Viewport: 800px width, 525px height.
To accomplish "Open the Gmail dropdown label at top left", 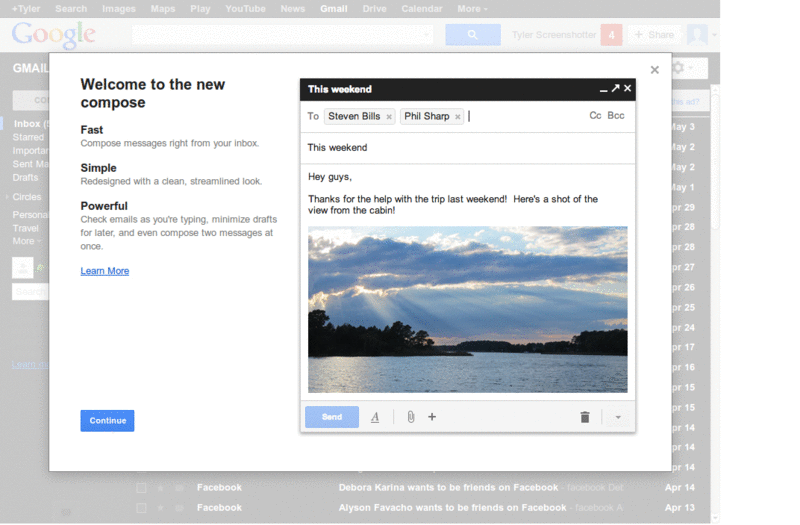I will (x=31, y=68).
